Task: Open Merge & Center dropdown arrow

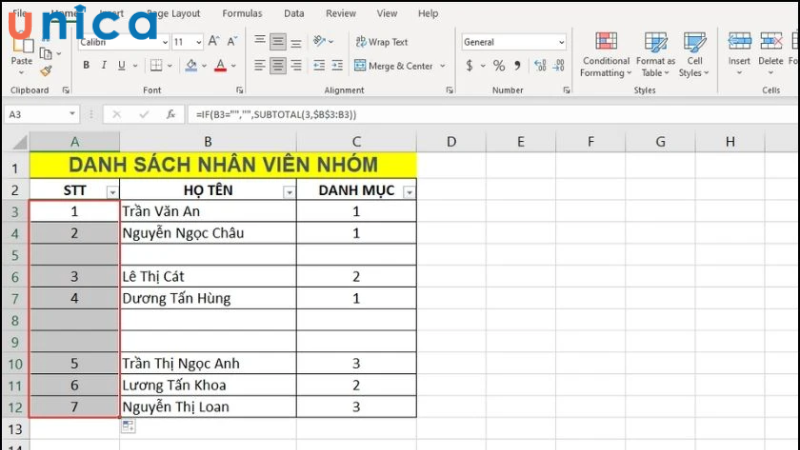Action: pyautogui.click(x=442, y=66)
